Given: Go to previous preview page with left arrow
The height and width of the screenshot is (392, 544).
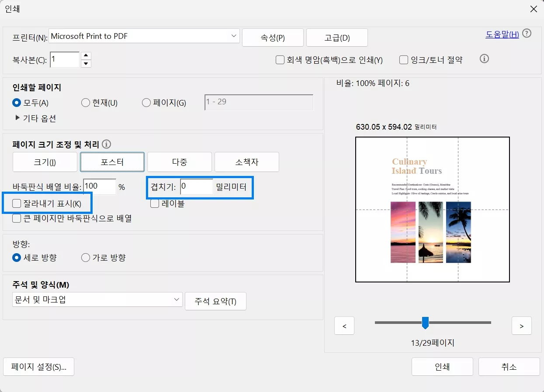Looking at the screenshot, I should click(344, 326).
